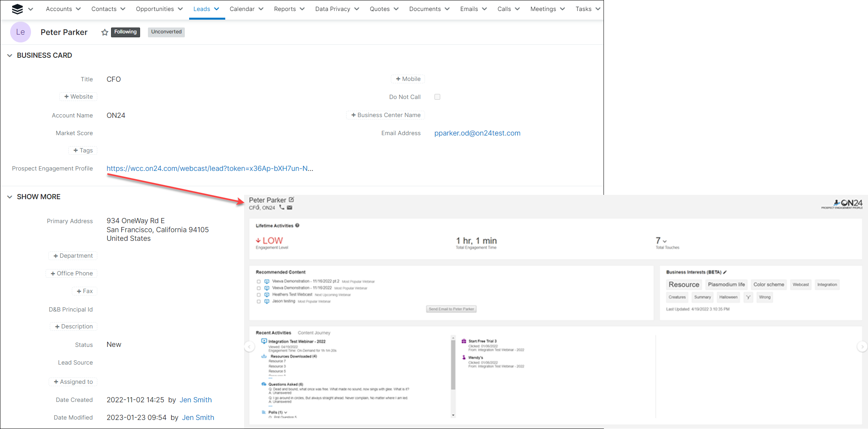Open the Calendar module tab

[242, 9]
